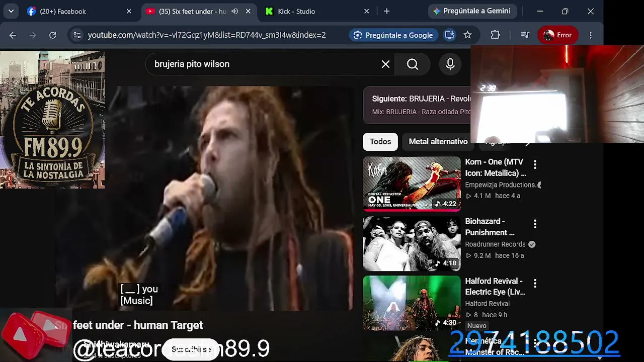Viewport: 644px width, 362px height.
Task: Open the Siguiente: BRUJERIA playlist panel
Action: pos(418,105)
